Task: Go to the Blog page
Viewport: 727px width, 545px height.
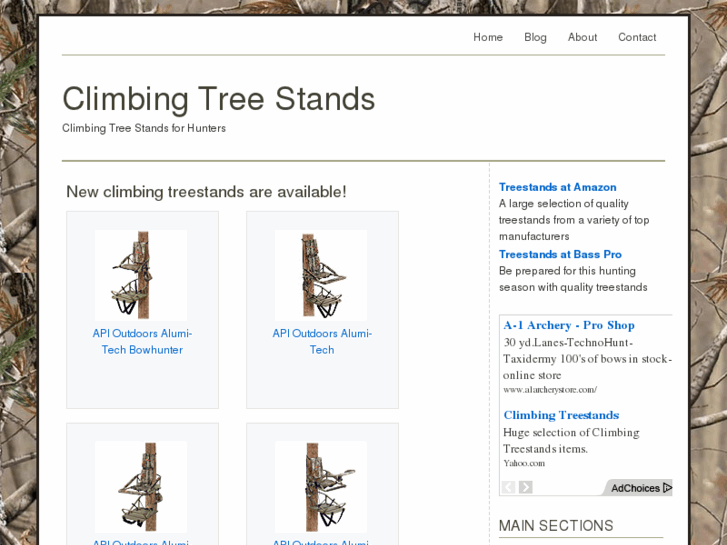Action: (x=535, y=37)
